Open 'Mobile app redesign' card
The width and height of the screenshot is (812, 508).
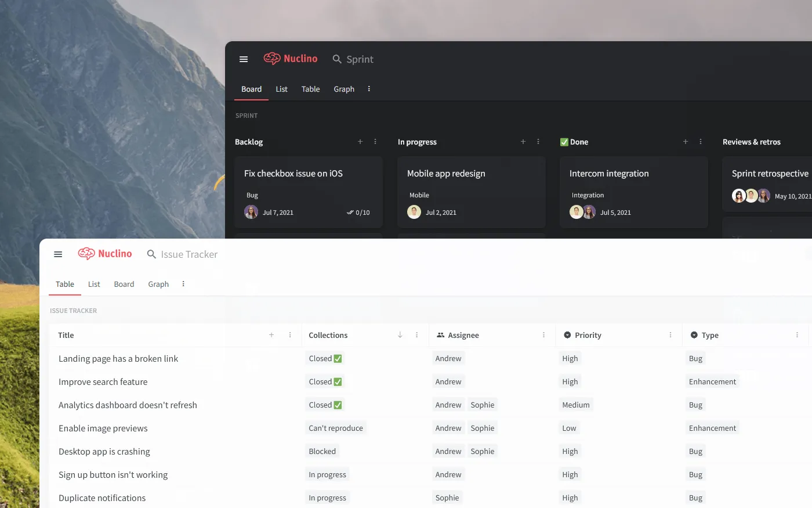[472, 192]
